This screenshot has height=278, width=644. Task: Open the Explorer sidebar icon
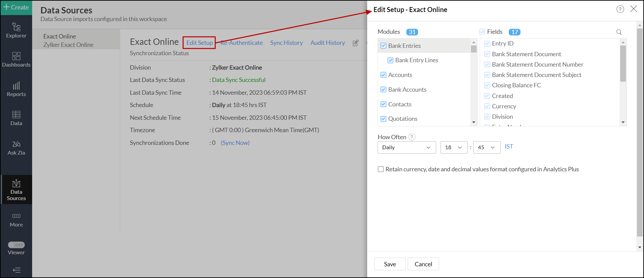[16, 30]
